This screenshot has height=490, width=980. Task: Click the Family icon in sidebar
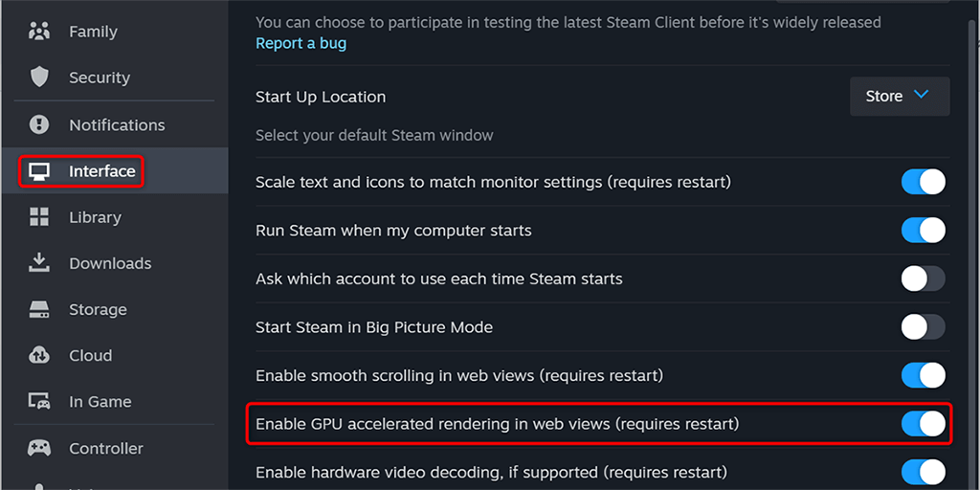pos(39,32)
